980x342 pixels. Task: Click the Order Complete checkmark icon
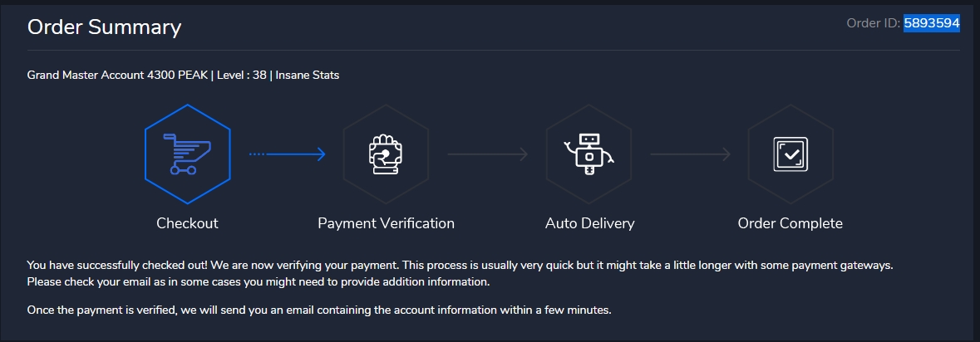[790, 154]
